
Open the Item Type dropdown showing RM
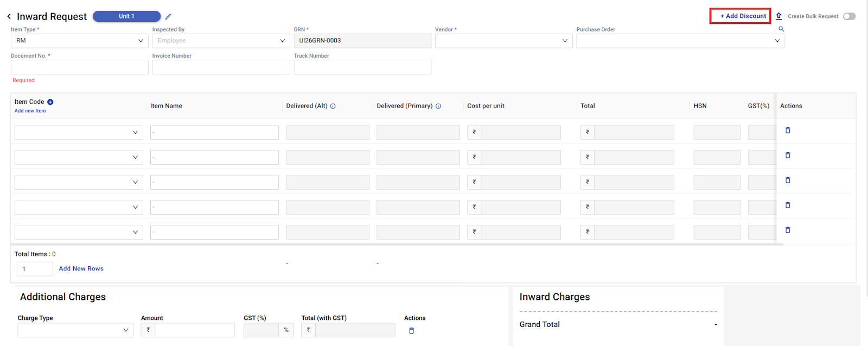(x=79, y=41)
